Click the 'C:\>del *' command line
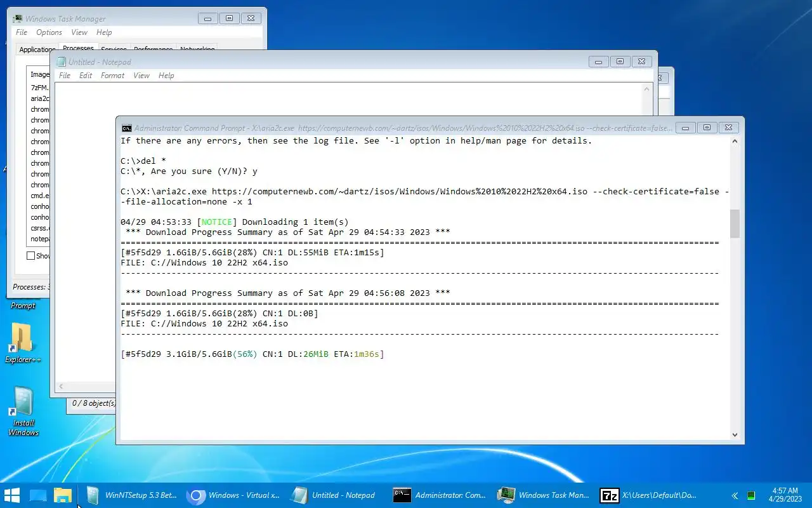Image resolution: width=812 pixels, height=508 pixels. [143, 161]
